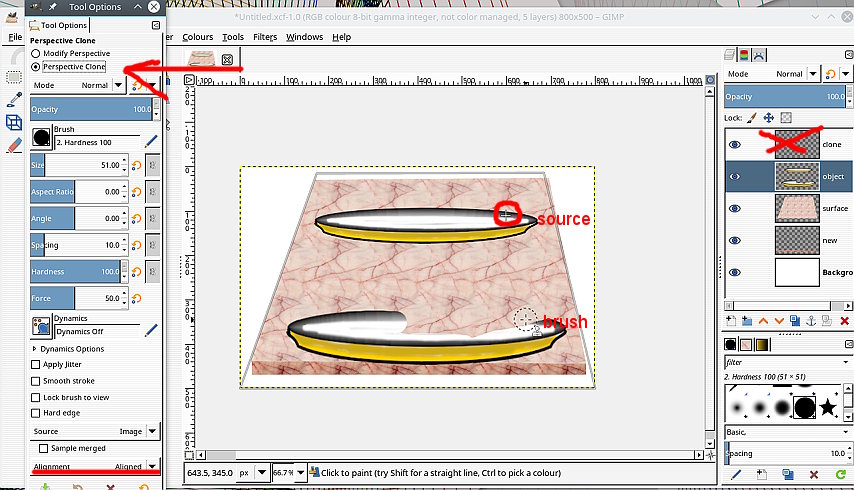
Task: Reset Force to default
Action: tap(136, 298)
